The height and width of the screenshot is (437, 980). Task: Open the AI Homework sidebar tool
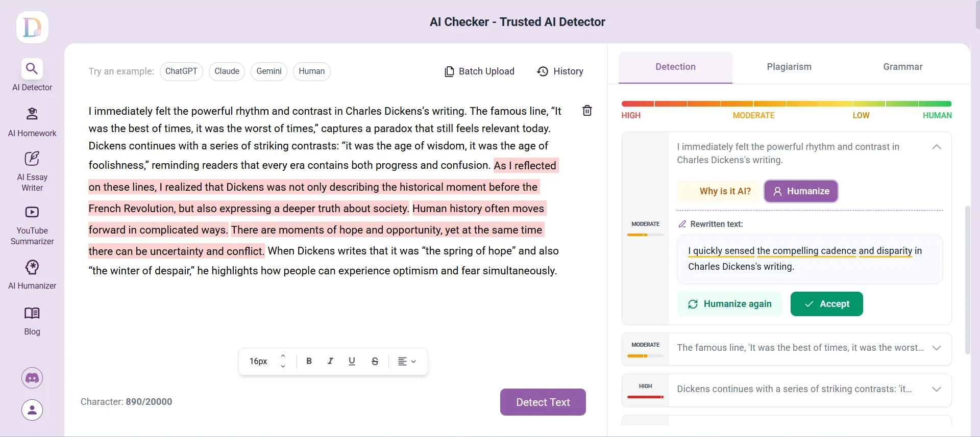pyautogui.click(x=32, y=121)
